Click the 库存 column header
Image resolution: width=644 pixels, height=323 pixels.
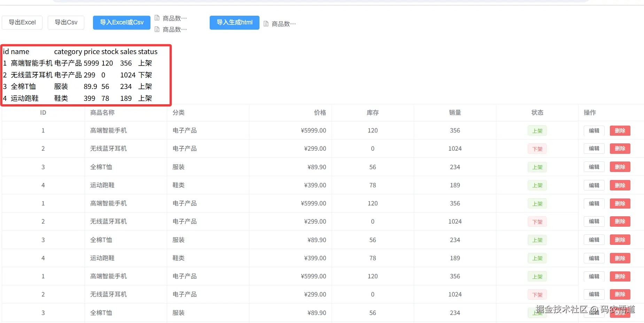click(373, 113)
